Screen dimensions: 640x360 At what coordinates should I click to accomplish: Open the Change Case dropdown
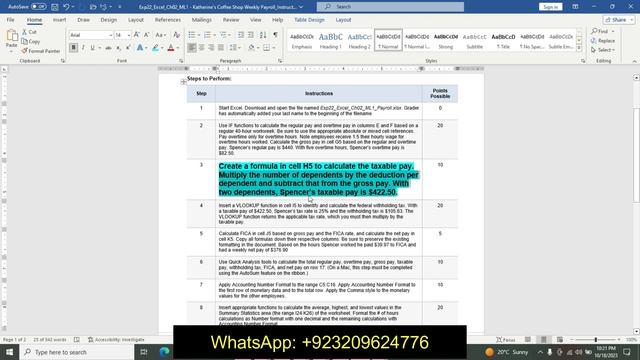coord(160,35)
